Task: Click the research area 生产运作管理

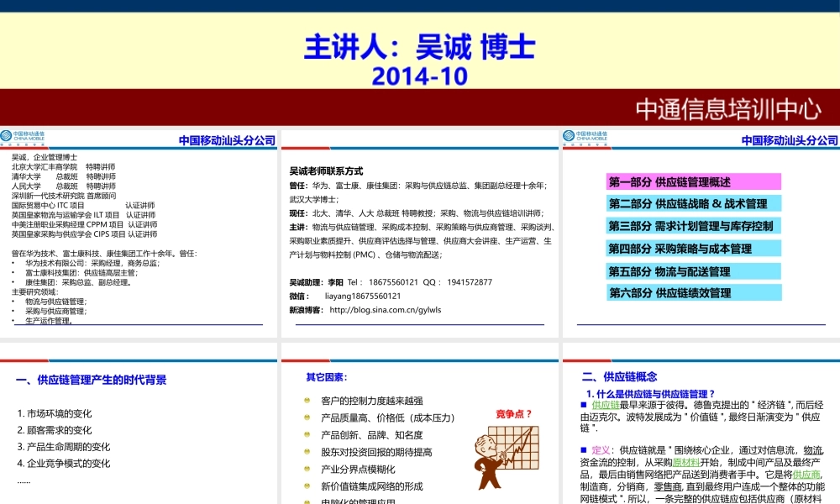Action: (49, 321)
